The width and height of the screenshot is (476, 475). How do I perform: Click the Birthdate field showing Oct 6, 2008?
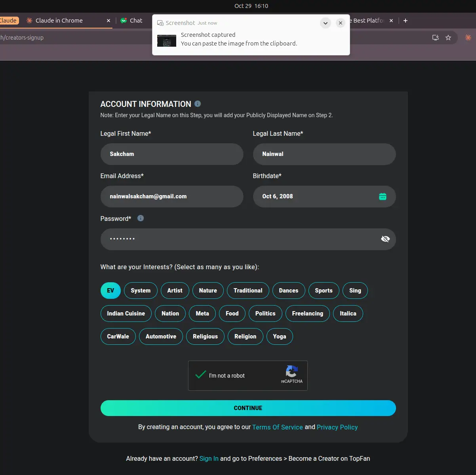click(x=324, y=196)
